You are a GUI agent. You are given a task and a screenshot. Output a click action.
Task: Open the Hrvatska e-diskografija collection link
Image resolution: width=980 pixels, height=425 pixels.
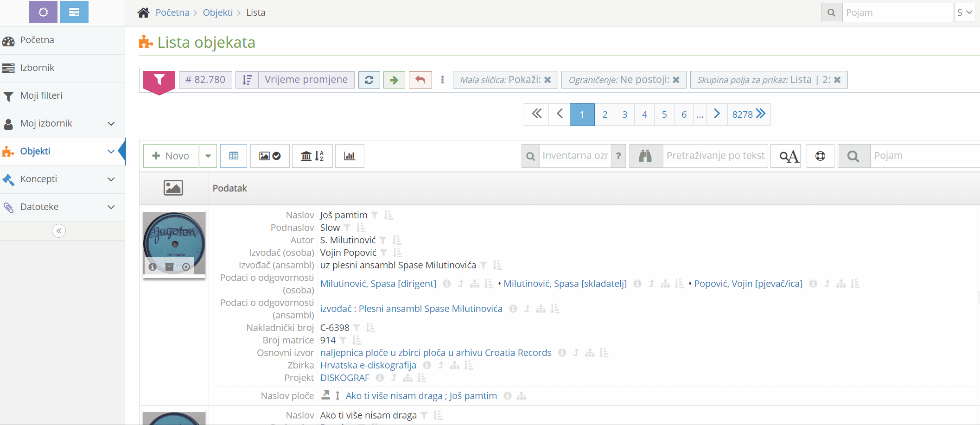tap(368, 365)
